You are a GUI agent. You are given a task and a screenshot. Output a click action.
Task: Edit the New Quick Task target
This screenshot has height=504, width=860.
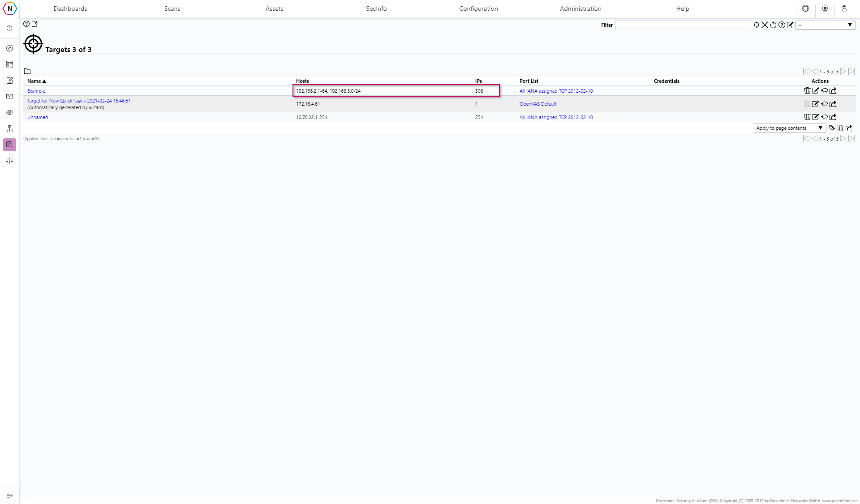tap(816, 104)
